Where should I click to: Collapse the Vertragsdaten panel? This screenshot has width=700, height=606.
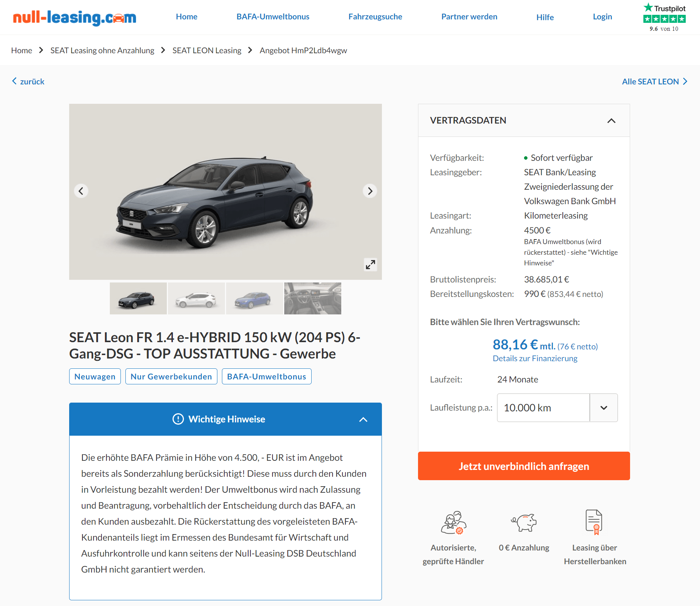611,121
